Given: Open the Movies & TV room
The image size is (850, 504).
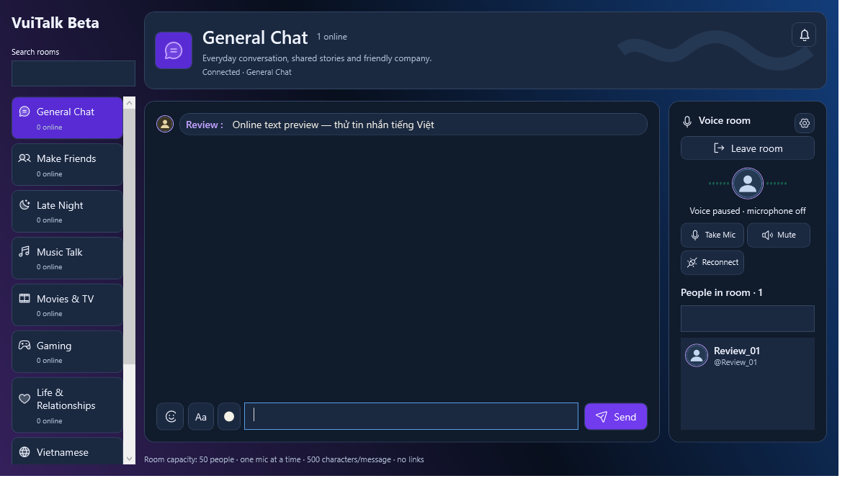Looking at the screenshot, I should tap(67, 305).
